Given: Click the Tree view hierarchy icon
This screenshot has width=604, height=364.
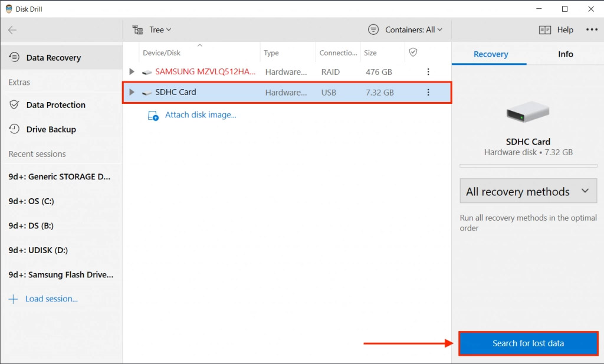Looking at the screenshot, I should pos(137,29).
